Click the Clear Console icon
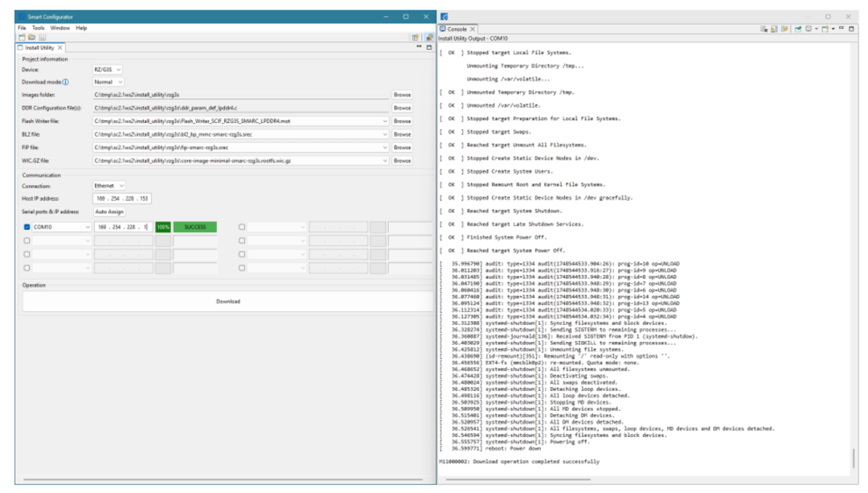The height and width of the screenshot is (493, 868). pos(764,29)
